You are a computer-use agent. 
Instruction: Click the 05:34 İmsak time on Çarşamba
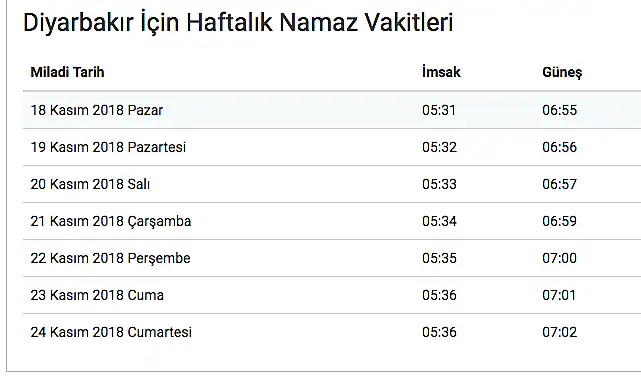point(439,221)
